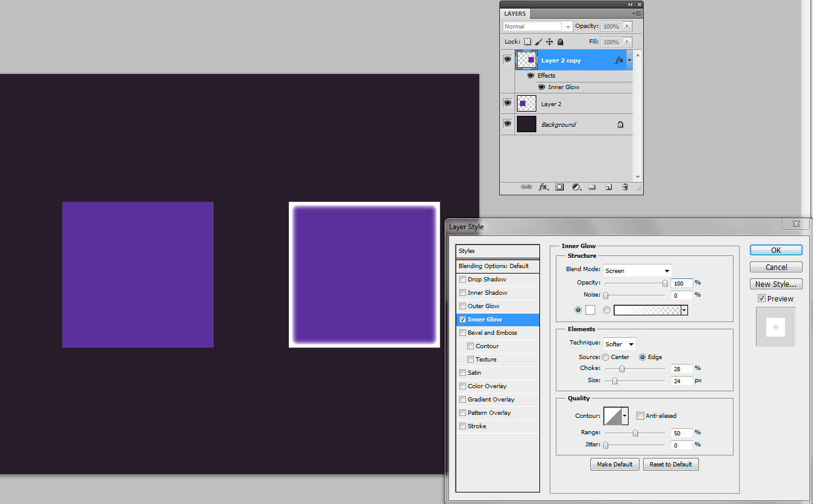The height and width of the screenshot is (504, 813).
Task: Select the solid color glow radio button
Action: click(x=579, y=310)
